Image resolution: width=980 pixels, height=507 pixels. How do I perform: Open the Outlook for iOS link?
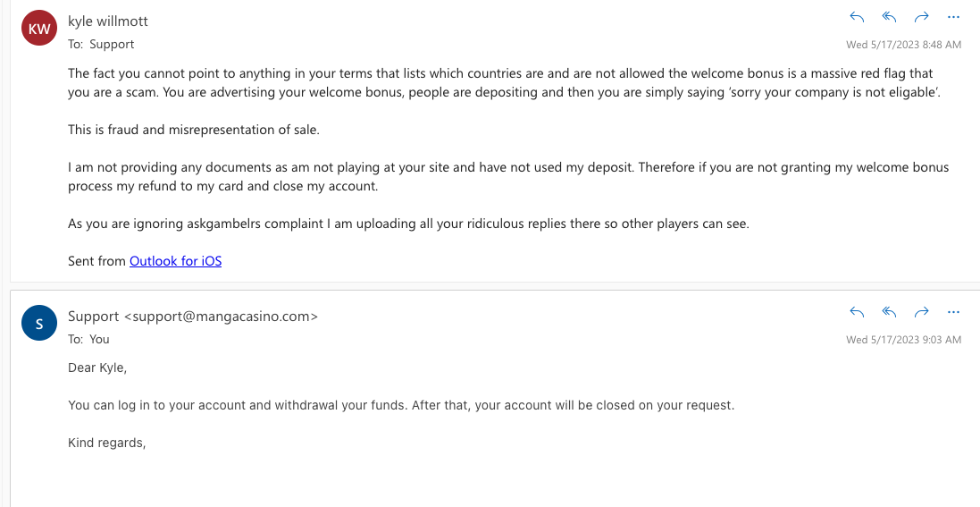(x=176, y=261)
